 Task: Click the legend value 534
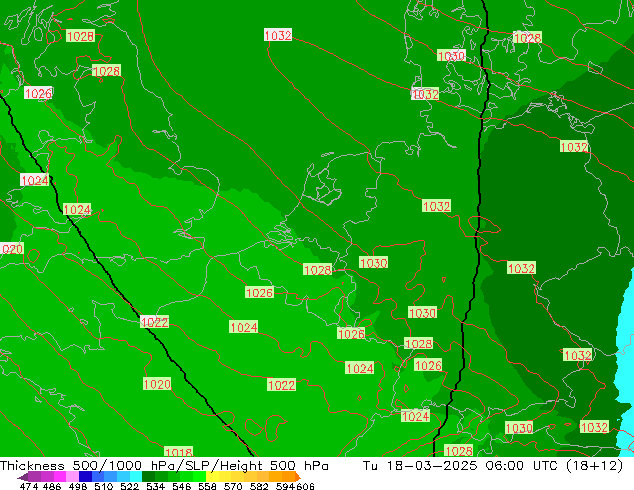(156, 486)
